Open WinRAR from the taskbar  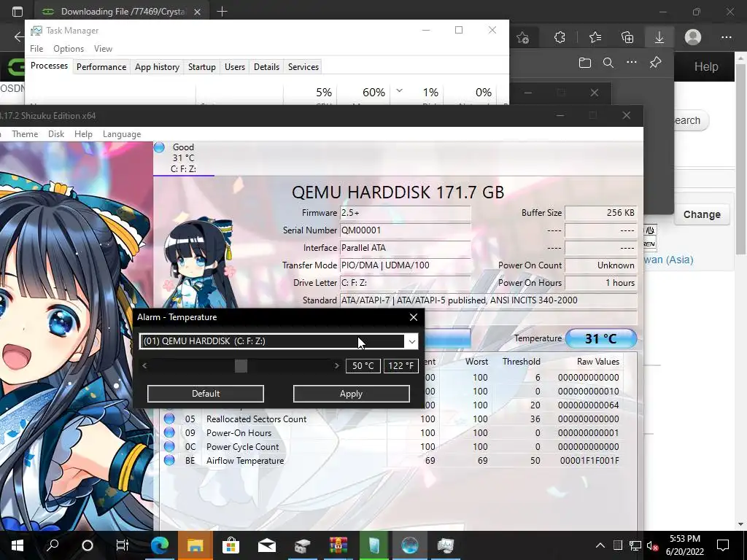[338, 545]
